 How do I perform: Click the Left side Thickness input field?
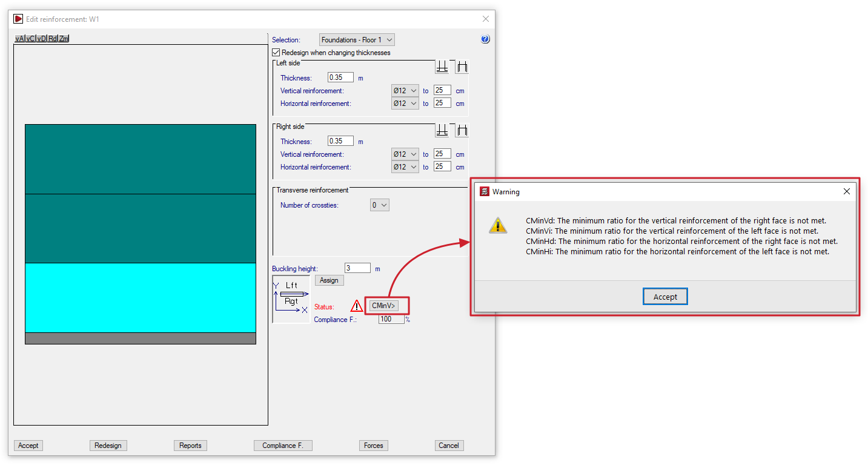[x=340, y=77]
